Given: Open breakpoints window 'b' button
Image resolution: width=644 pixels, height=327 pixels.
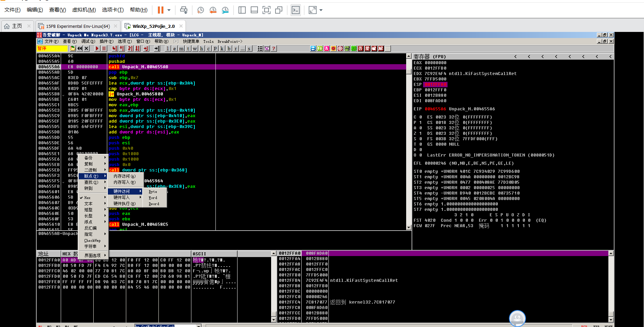Looking at the screenshot, I should pyautogui.click(x=229, y=49).
